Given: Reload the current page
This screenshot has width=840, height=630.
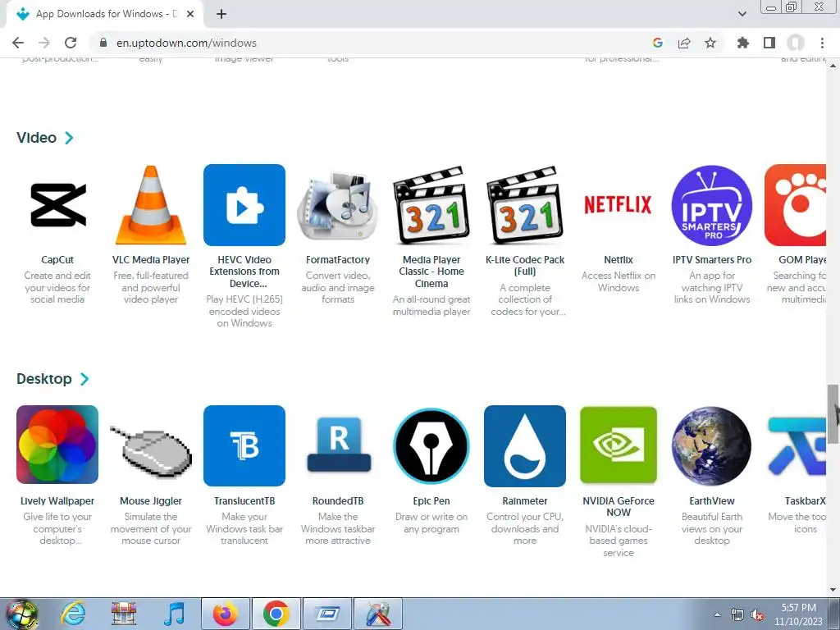Looking at the screenshot, I should (x=71, y=43).
